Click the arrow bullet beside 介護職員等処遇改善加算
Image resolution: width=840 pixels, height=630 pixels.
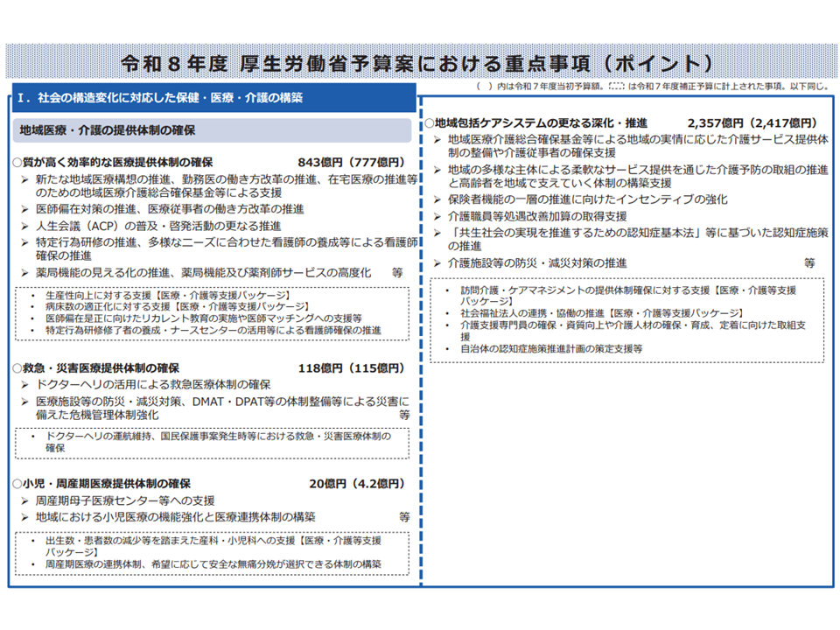coord(438,215)
